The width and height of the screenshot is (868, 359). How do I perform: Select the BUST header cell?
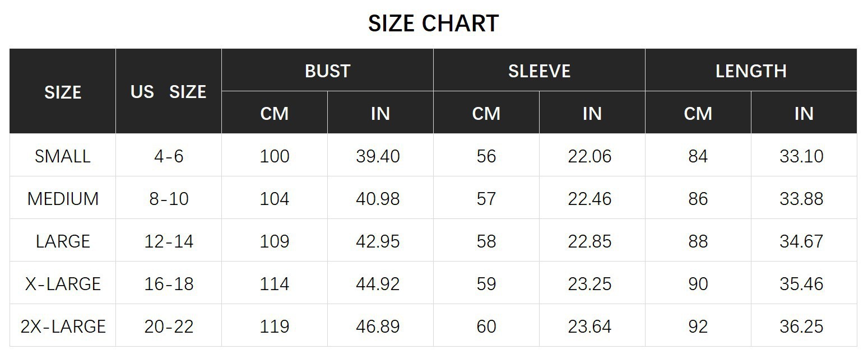pyautogui.click(x=327, y=71)
